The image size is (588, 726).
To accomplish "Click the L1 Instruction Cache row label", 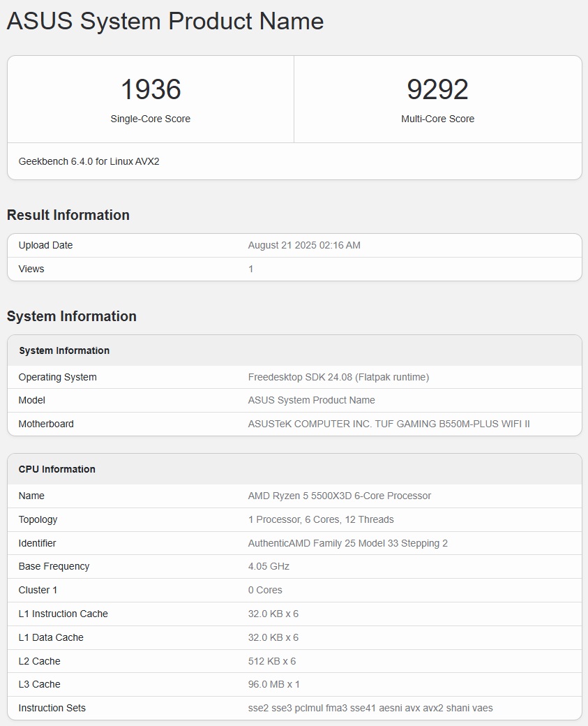I will tap(63, 614).
